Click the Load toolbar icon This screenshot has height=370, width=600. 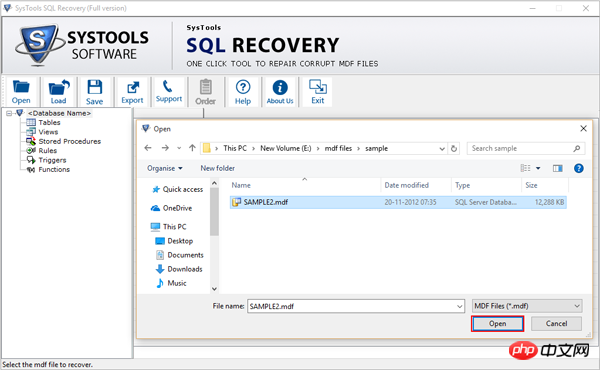(59, 91)
